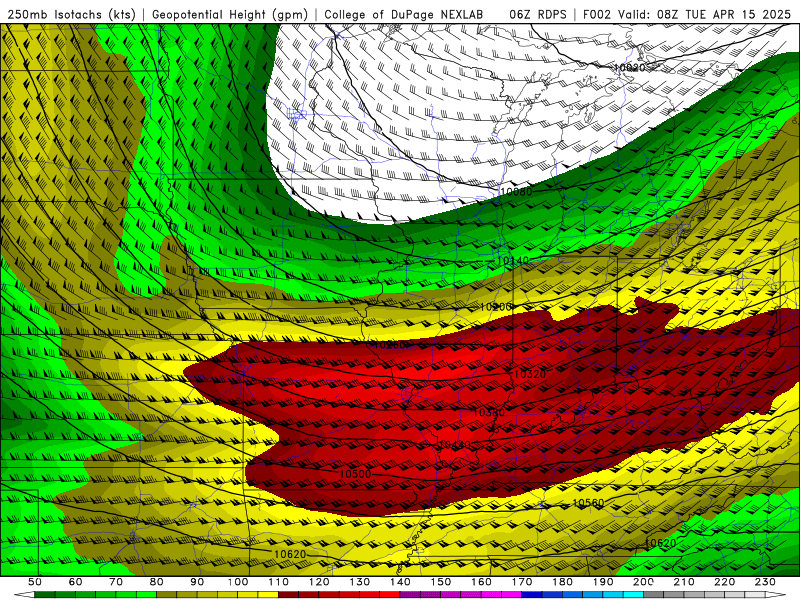Click the 10380 height contour label
The height and width of the screenshot is (600, 800).
coord(489,412)
